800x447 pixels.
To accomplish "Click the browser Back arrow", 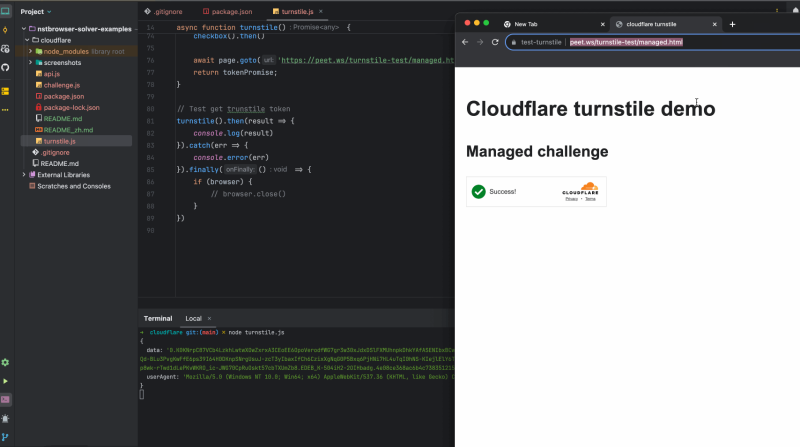I will click(465, 42).
